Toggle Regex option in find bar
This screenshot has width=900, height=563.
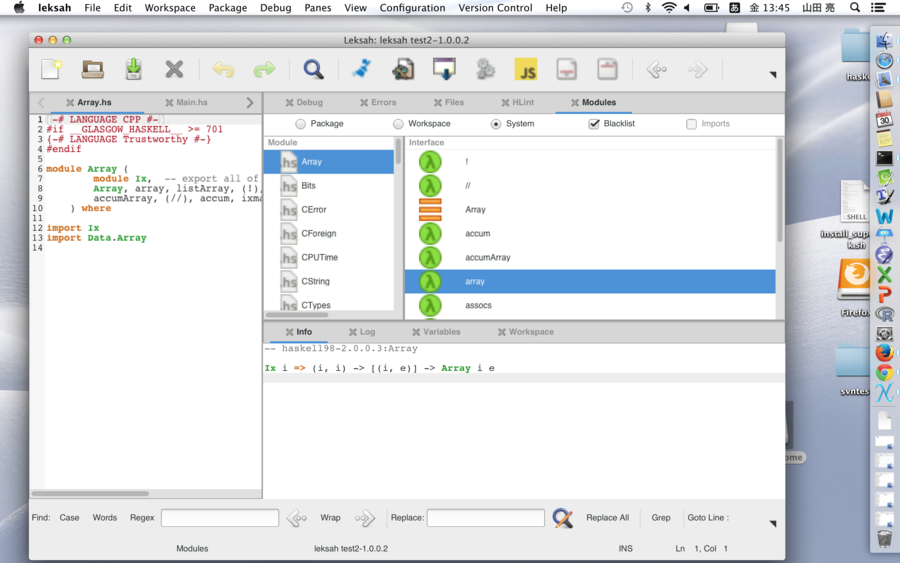(x=142, y=518)
